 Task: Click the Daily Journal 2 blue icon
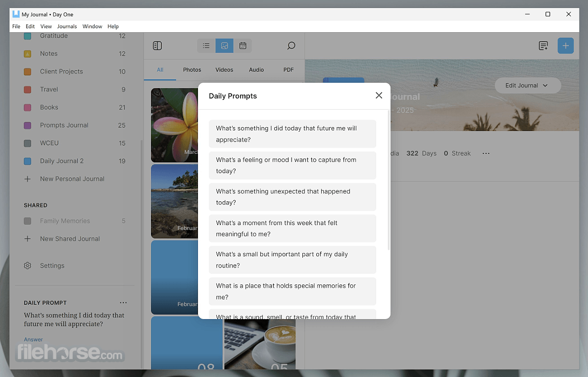click(x=27, y=161)
